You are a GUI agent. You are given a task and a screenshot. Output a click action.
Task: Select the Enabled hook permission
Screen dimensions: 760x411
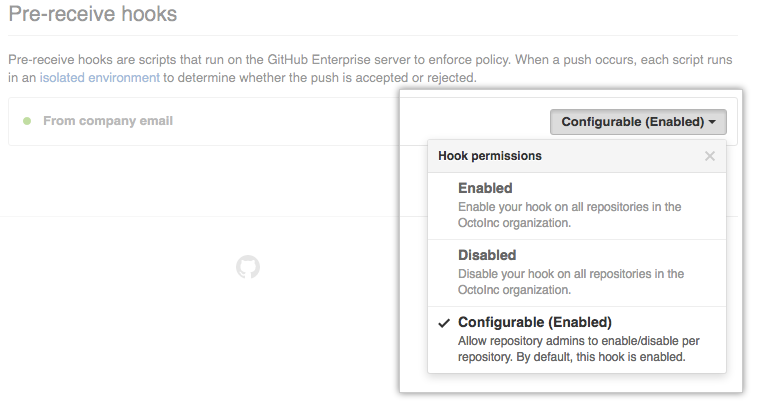point(485,188)
